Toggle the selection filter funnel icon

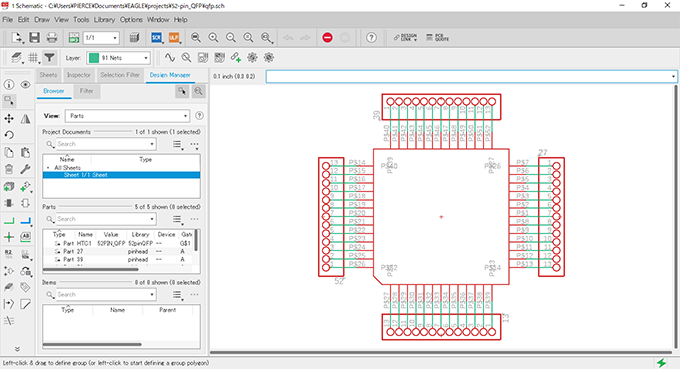49,58
